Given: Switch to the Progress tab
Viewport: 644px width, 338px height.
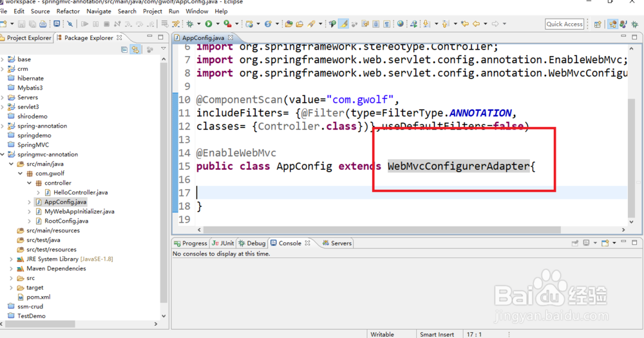Looking at the screenshot, I should (190, 243).
